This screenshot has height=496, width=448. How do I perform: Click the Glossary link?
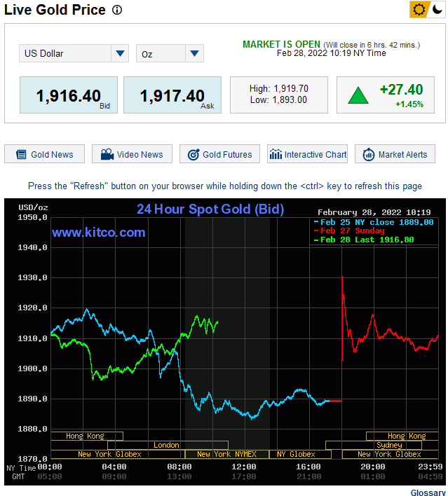coord(428,492)
